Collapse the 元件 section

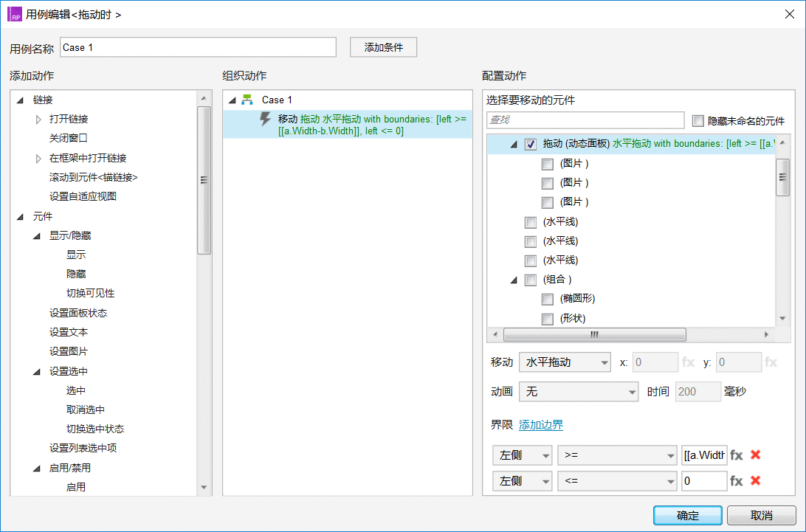pos(20,217)
